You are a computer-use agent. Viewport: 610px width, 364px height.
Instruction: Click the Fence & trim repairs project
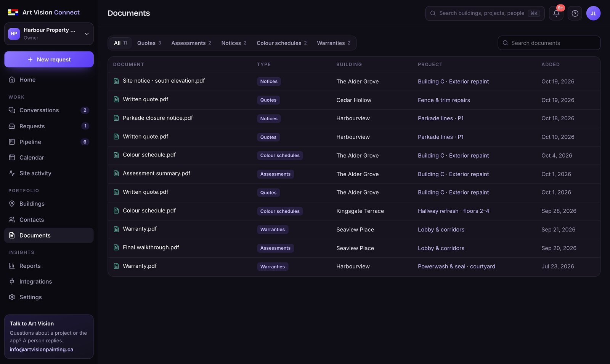(444, 100)
